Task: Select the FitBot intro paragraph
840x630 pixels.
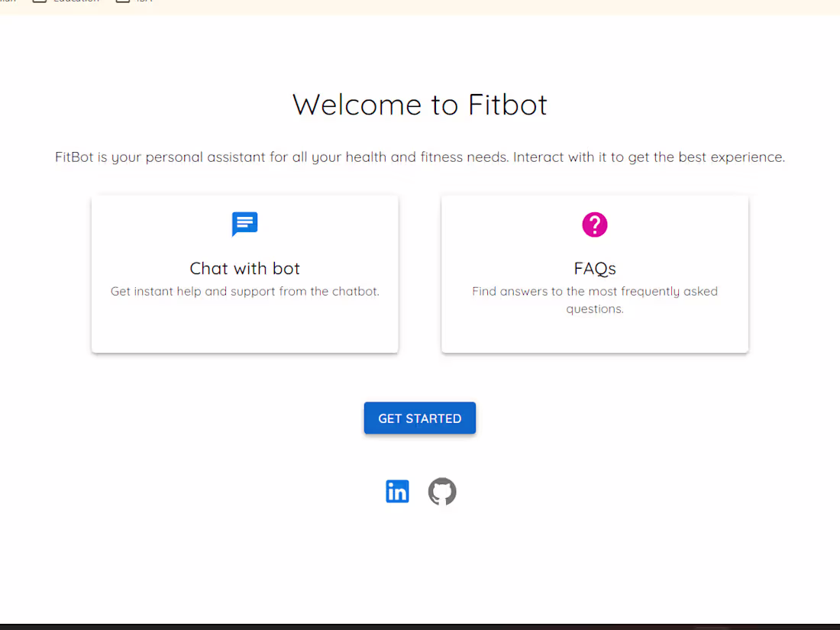Action: point(419,157)
